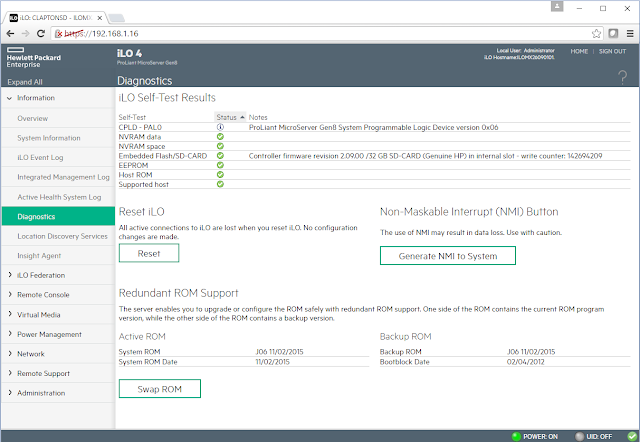
Task: Close the iLO browser tab
Action: (100, 18)
